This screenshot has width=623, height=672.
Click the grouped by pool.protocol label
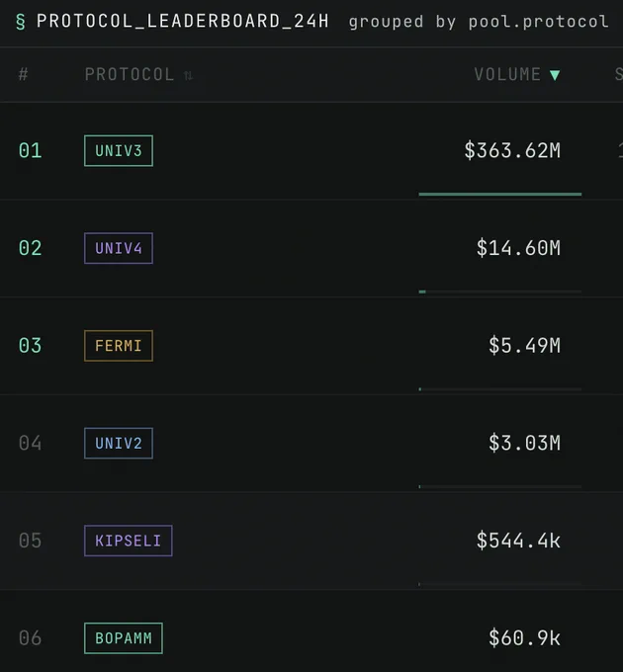[479, 22]
